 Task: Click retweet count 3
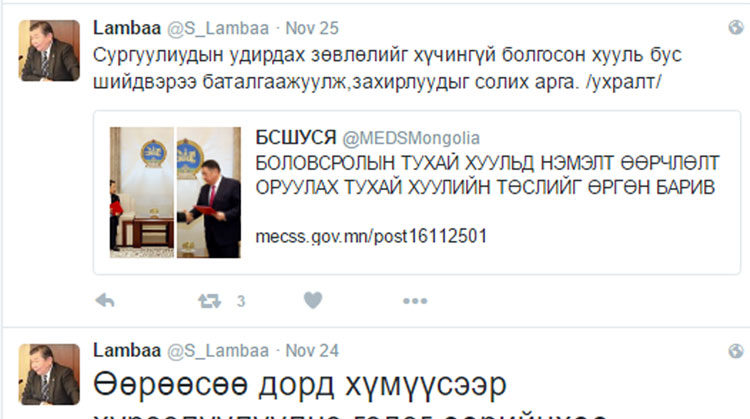point(241,301)
